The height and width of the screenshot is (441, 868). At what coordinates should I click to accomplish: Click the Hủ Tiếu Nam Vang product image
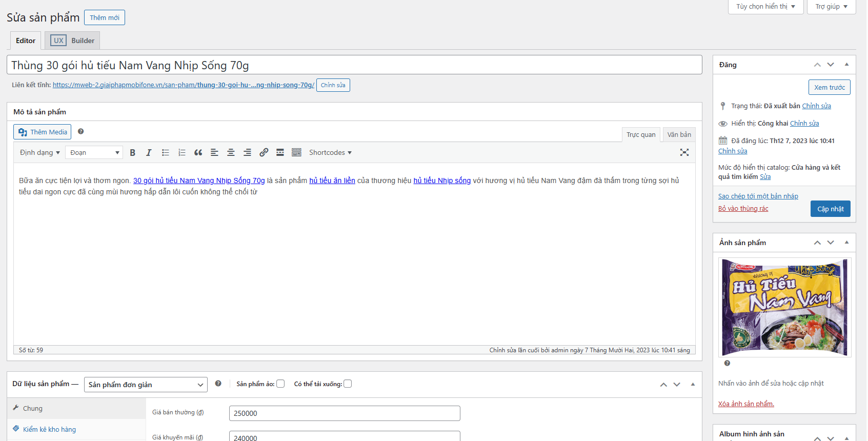tap(784, 307)
